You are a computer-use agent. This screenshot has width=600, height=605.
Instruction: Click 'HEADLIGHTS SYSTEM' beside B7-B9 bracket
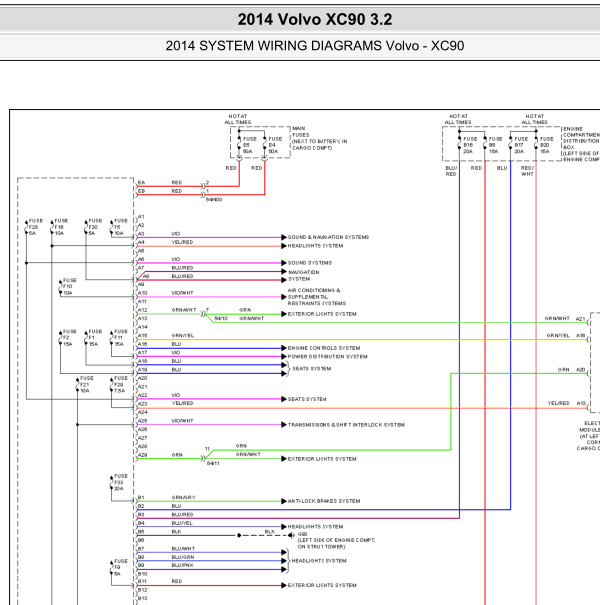tap(319, 561)
